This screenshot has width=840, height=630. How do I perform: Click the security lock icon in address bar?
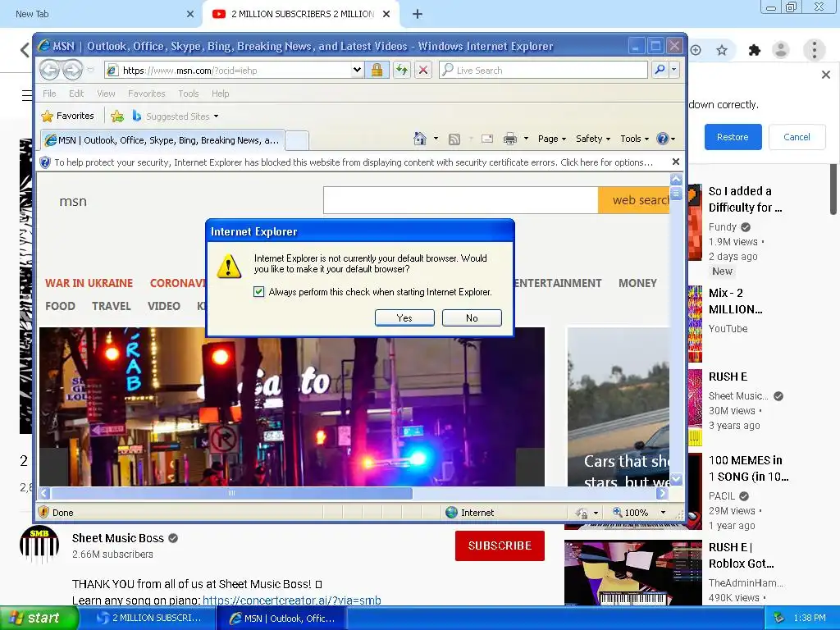[x=377, y=71]
